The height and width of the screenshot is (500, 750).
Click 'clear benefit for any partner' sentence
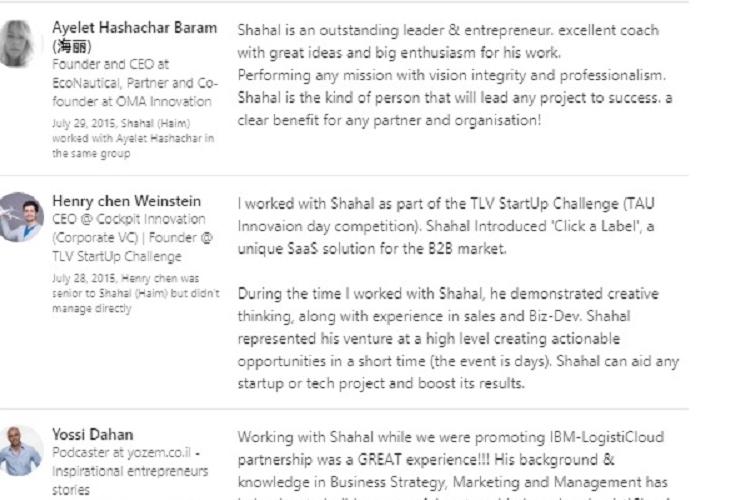coord(389,120)
